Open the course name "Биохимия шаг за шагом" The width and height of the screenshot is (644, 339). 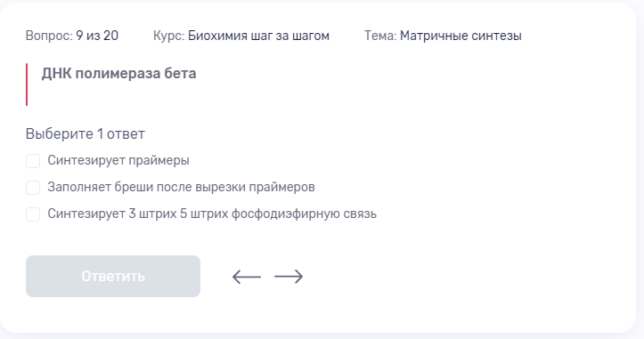[258, 36]
